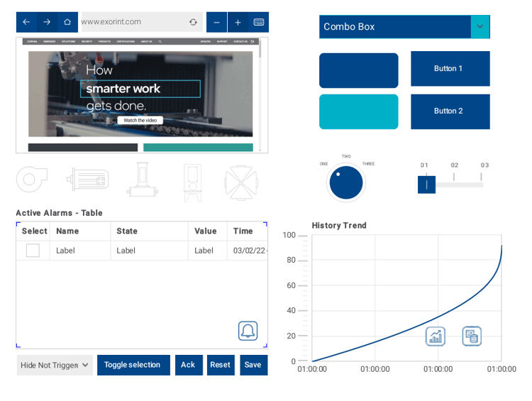Turn the ONE/TWO/THREE rotary selector knob
Viewport: 532px width, 401px height.
[346, 183]
